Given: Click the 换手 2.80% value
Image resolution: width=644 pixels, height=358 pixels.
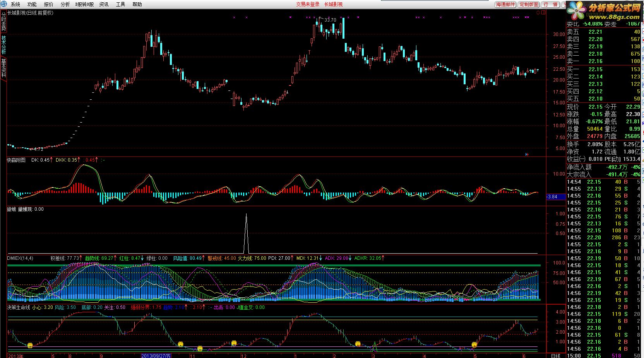Looking at the screenshot, I should tap(595, 144).
